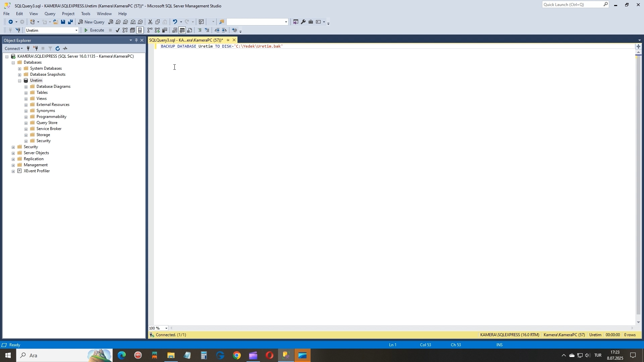644x362 pixels.
Task: Switch output to Results to Text
Action: [x=174, y=31]
